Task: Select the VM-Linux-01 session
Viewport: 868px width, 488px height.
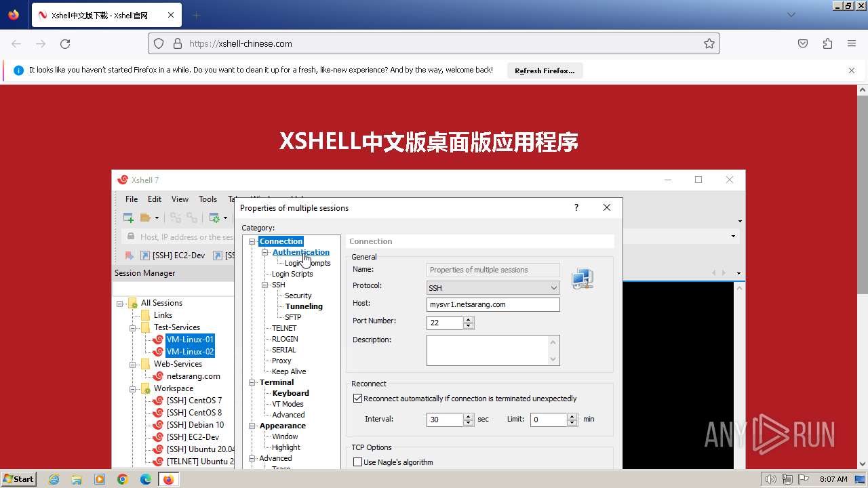Action: click(x=190, y=340)
